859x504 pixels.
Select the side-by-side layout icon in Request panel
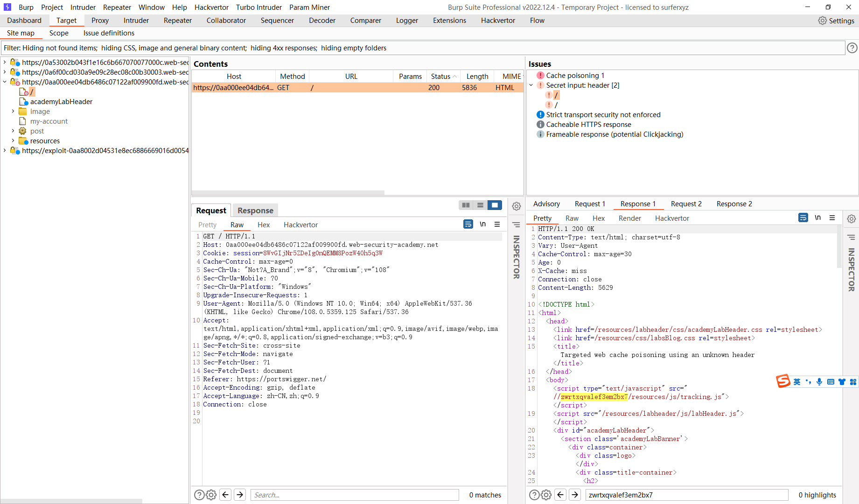(466, 205)
